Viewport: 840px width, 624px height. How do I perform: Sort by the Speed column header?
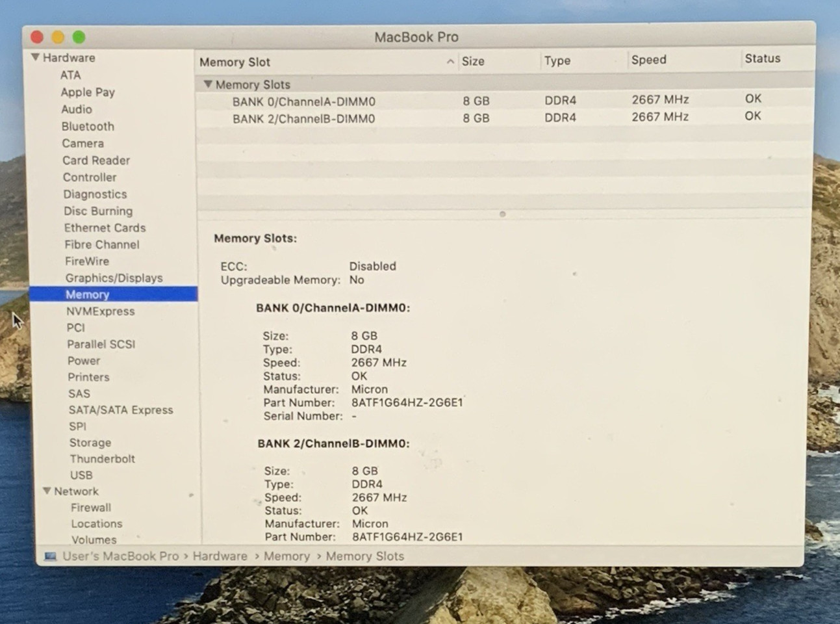point(649,59)
